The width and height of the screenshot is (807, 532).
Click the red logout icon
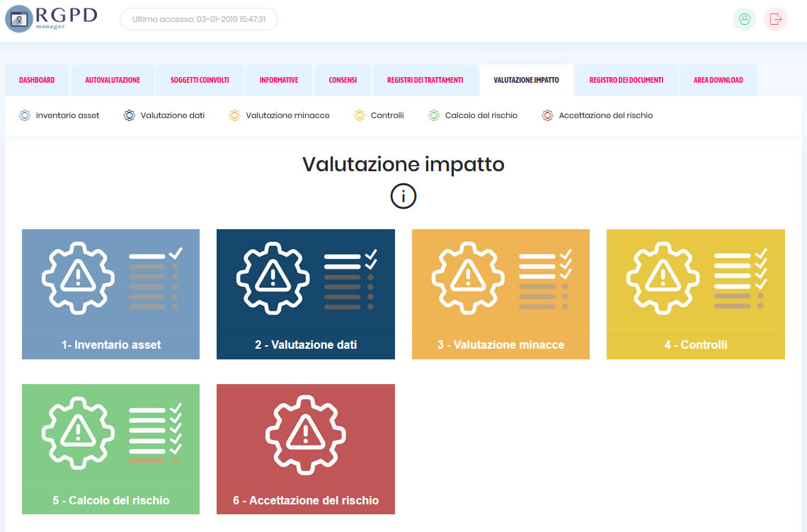[776, 19]
